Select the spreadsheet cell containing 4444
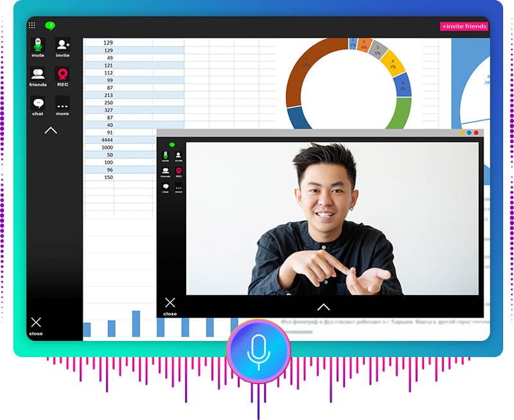This screenshot has height=420, width=514. point(107,139)
